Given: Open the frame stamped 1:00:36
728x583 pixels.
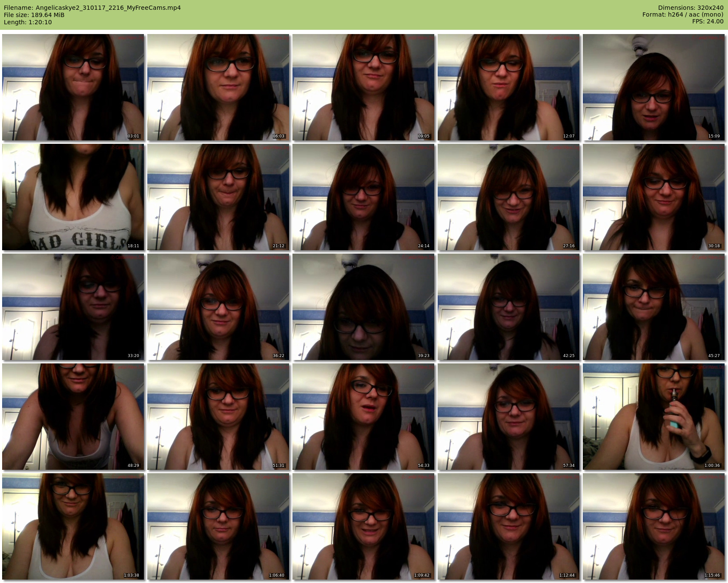Looking at the screenshot, I should tap(654, 417).
